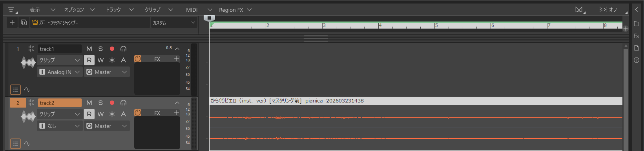
Task: Open the トラック menu
Action: [x=119, y=9]
